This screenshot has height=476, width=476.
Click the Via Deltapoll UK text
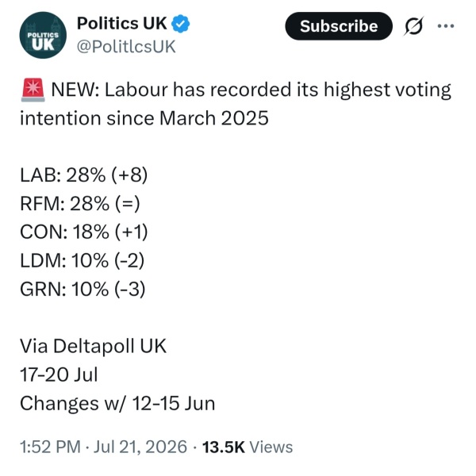(93, 346)
